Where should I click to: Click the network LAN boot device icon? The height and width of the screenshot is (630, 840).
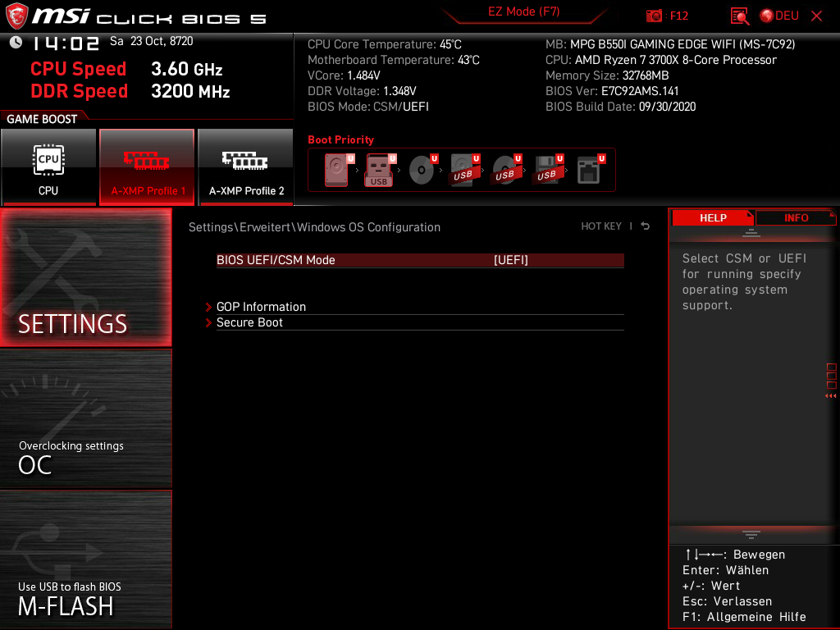[x=588, y=168]
